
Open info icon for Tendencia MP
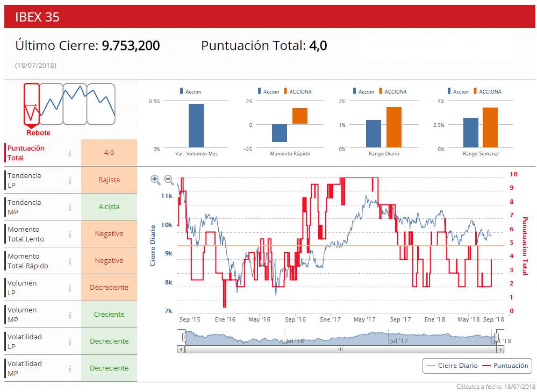click(x=70, y=208)
